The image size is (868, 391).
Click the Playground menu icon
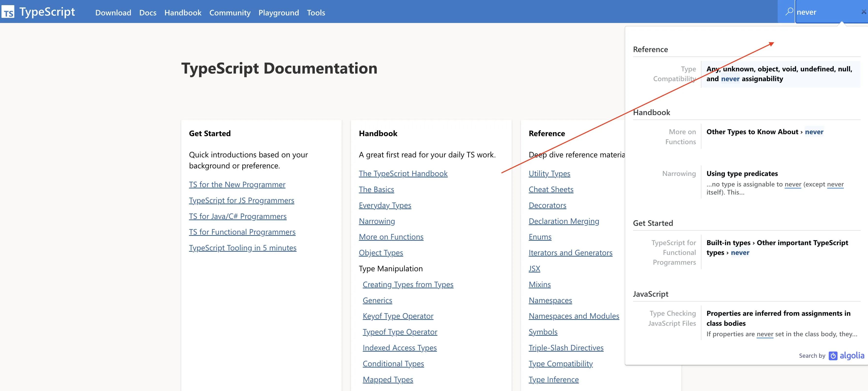[278, 12]
